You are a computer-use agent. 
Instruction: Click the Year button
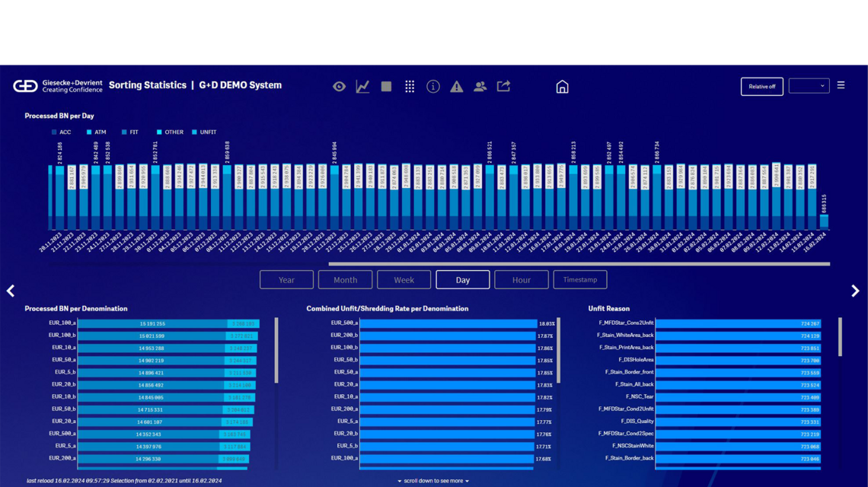pos(286,279)
